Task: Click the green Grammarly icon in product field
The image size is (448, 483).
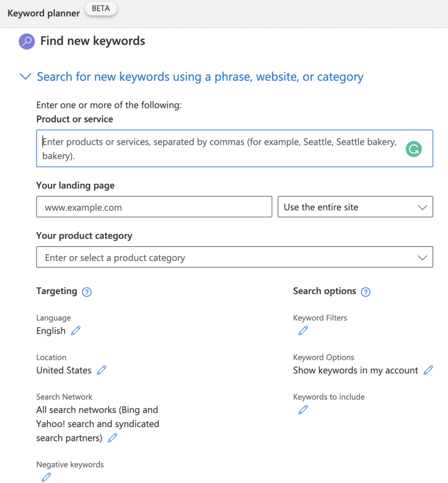Action: click(414, 150)
